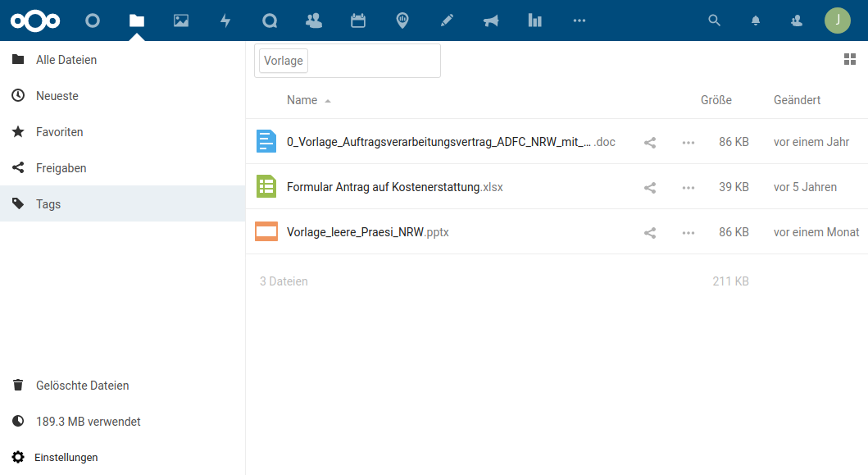Open more actions for Vorlage_leere_Praesi_NRW.pptx
The image size is (868, 475).
[x=688, y=232]
